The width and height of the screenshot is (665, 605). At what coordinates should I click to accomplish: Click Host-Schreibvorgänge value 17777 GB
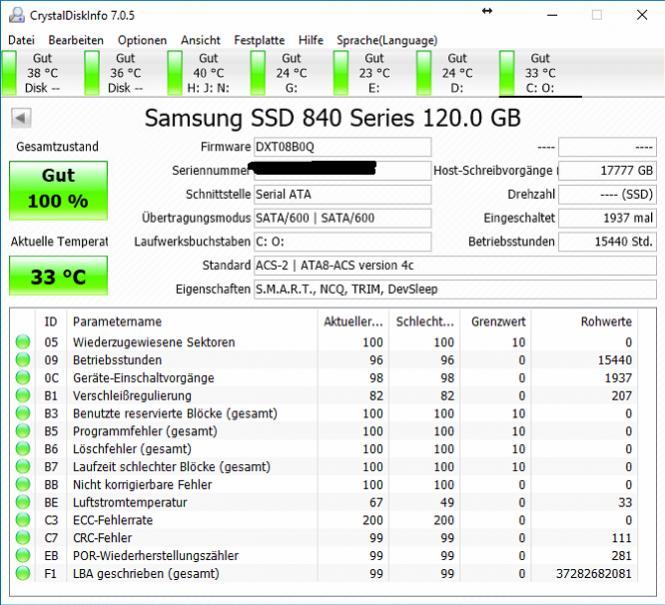[607, 171]
